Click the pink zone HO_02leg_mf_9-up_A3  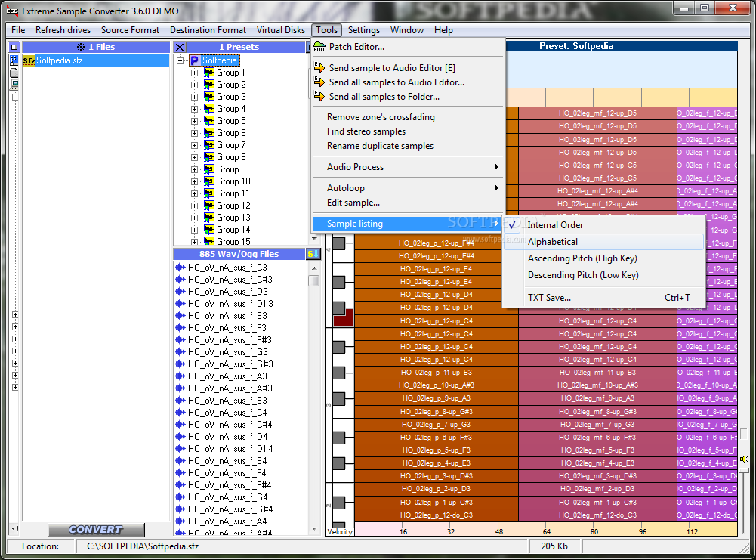[597, 398]
